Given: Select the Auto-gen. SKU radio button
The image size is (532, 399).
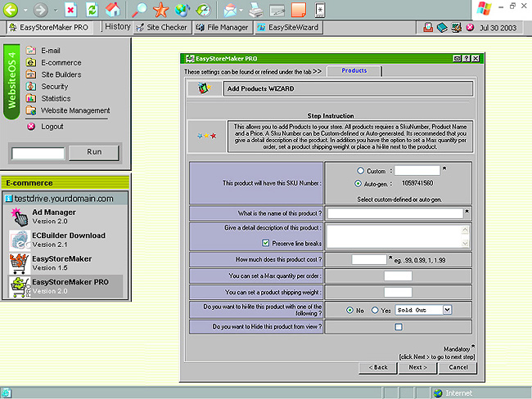Looking at the screenshot, I should pos(358,183).
